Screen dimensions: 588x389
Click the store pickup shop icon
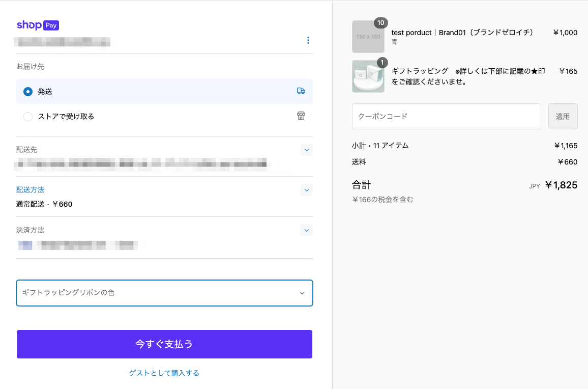pos(301,116)
